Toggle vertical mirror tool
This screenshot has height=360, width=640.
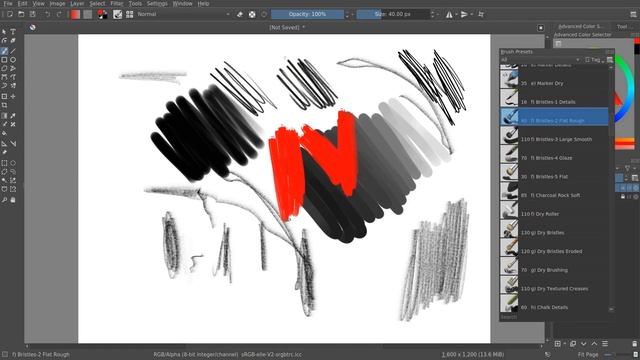pos(464,14)
